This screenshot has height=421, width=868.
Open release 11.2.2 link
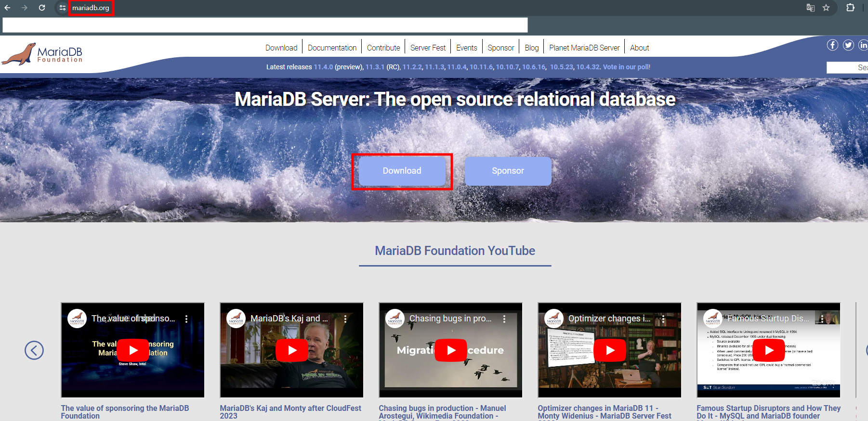[x=412, y=67]
